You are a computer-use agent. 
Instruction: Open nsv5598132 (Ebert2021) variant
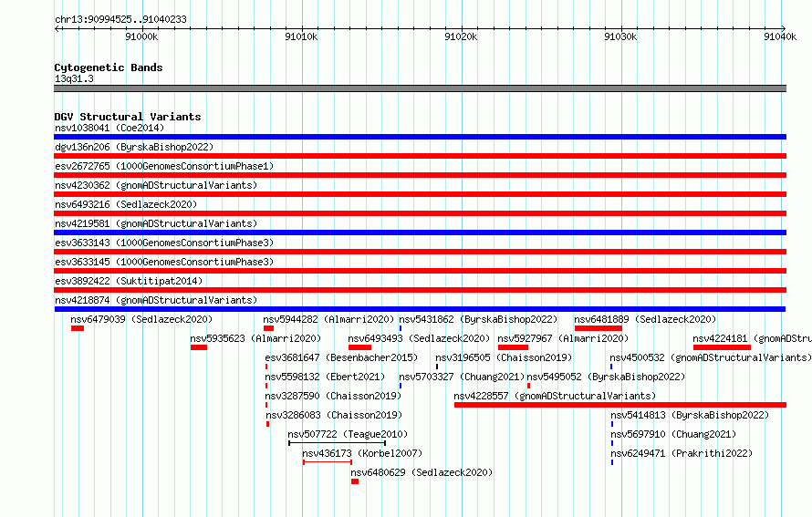(x=325, y=377)
